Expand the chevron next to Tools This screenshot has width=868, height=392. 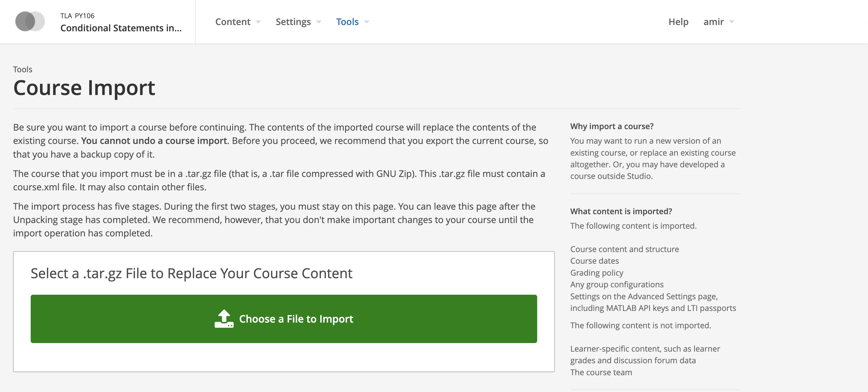[x=367, y=22]
